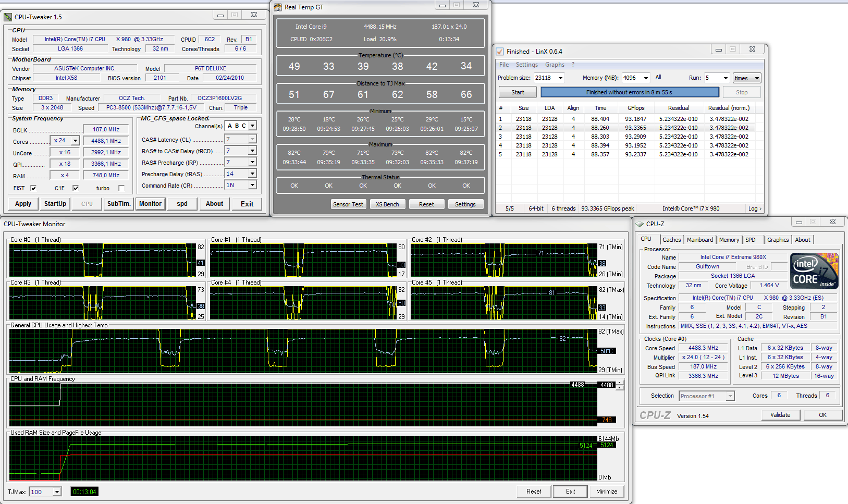Viewport: 848px width, 504px height.
Task: Open the LinX ? help menu
Action: pos(573,65)
